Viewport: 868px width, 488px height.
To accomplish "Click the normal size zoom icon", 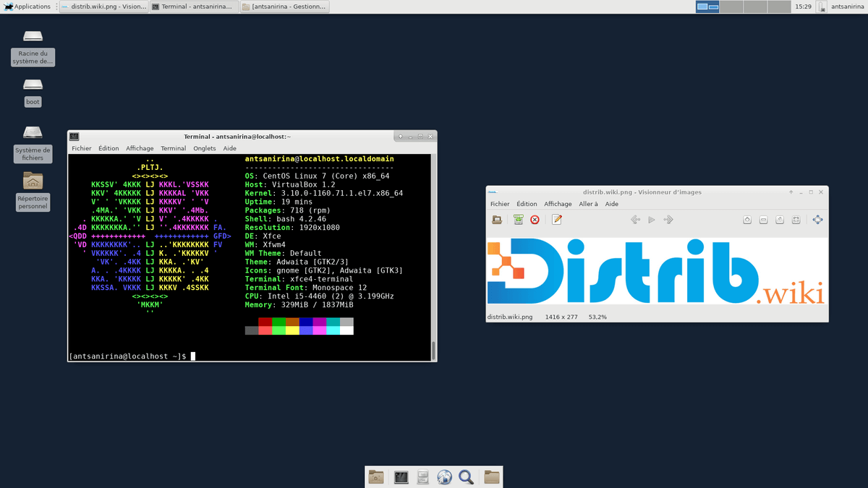I will 780,220.
